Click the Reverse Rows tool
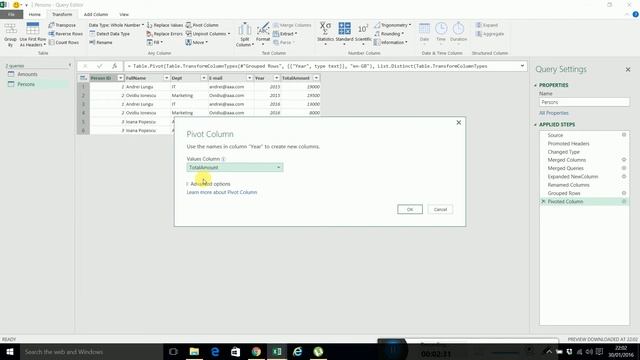640x360 pixels. (65, 34)
